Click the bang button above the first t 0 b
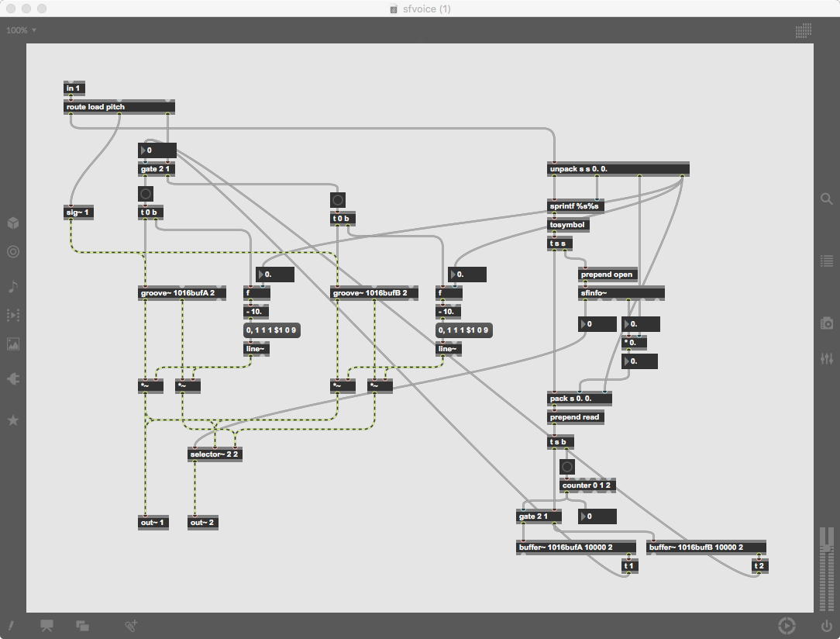Image resolution: width=840 pixels, height=639 pixels. (145, 194)
